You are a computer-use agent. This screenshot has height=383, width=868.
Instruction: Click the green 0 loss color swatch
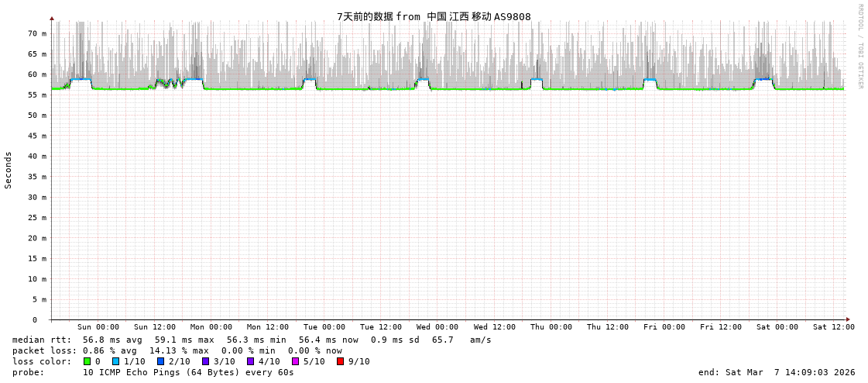click(87, 361)
